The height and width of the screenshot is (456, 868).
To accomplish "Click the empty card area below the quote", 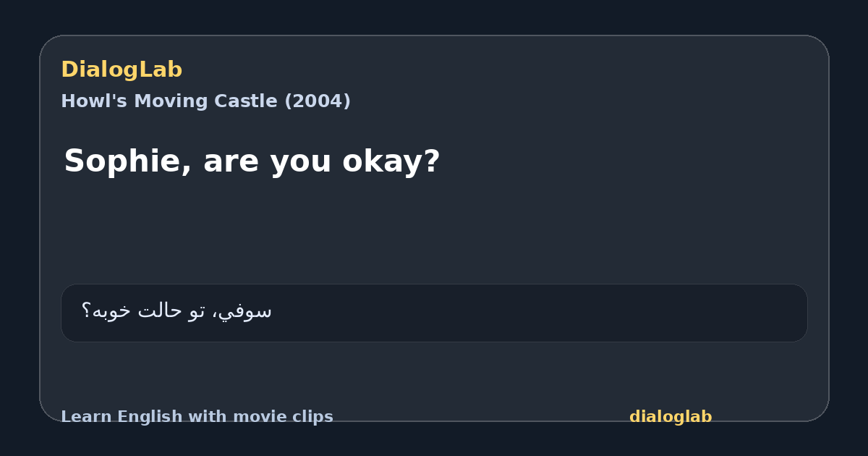I will coord(434,232).
